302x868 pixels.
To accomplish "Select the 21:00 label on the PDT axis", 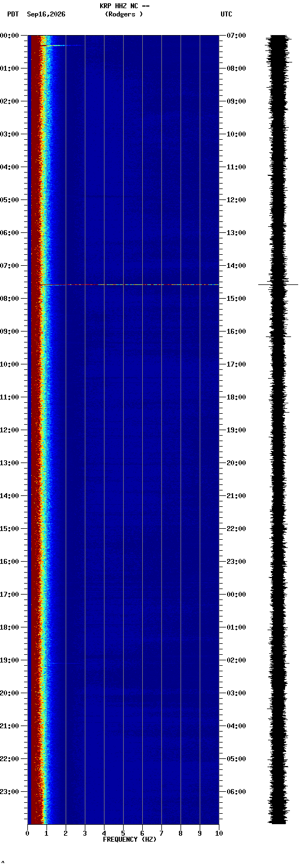I will [9, 726].
